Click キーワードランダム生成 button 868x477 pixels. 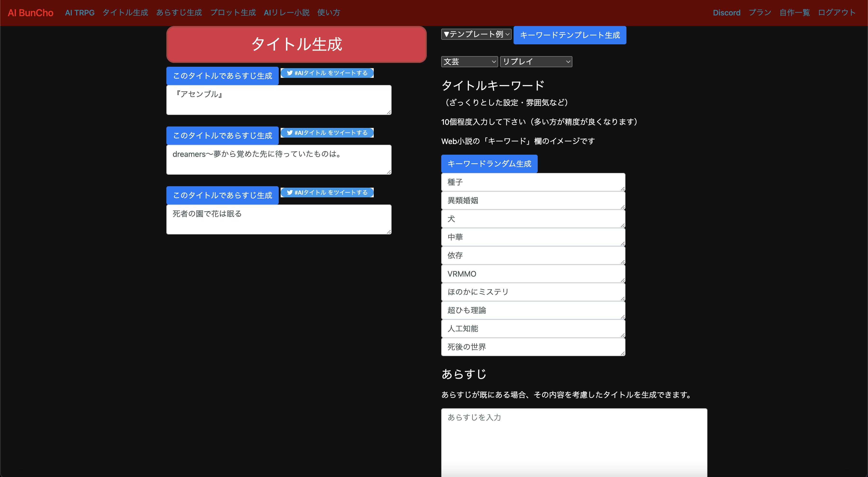489,164
